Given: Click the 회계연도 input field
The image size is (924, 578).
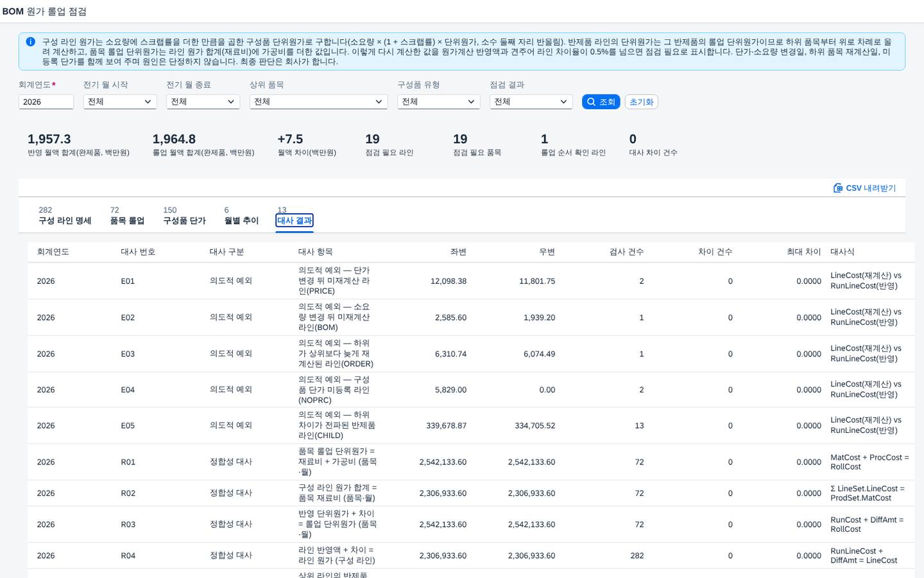Looking at the screenshot, I should pyautogui.click(x=46, y=101).
